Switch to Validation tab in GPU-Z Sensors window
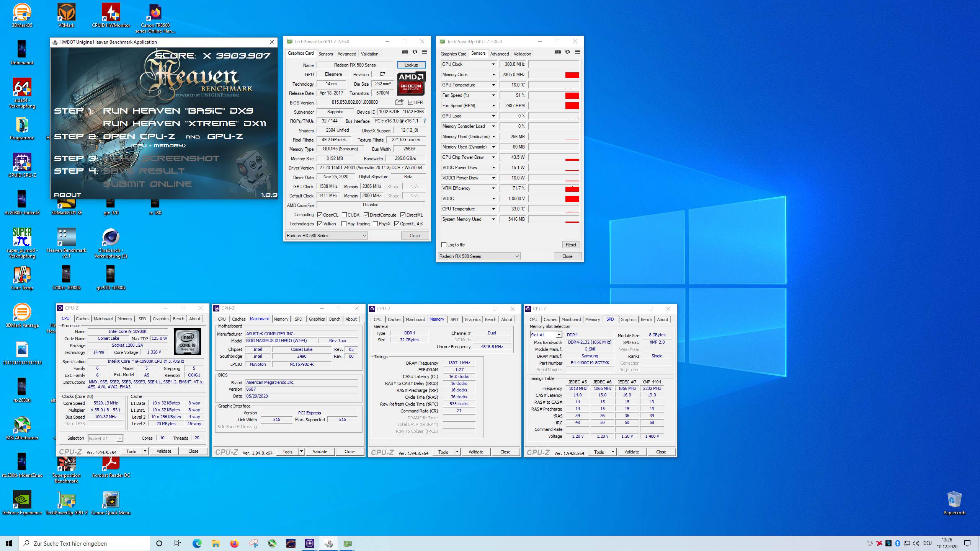 point(522,54)
